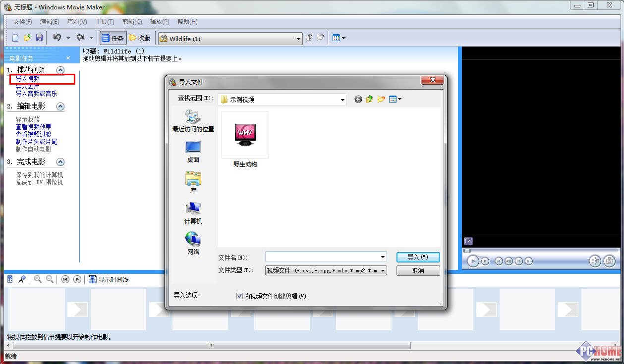
Task: Select the microphone narration icon above storyboard
Action: click(22, 279)
